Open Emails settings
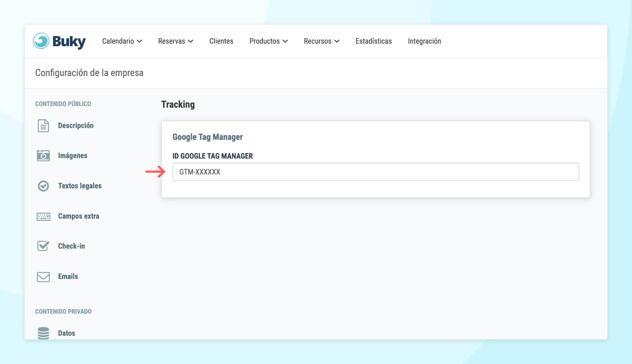The image size is (632, 364). (x=68, y=276)
